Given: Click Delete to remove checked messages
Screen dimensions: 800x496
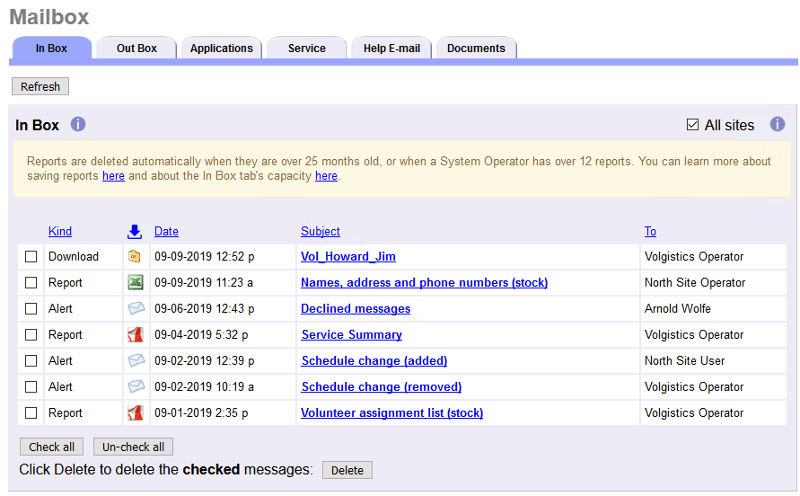Looking at the screenshot, I should [347, 470].
